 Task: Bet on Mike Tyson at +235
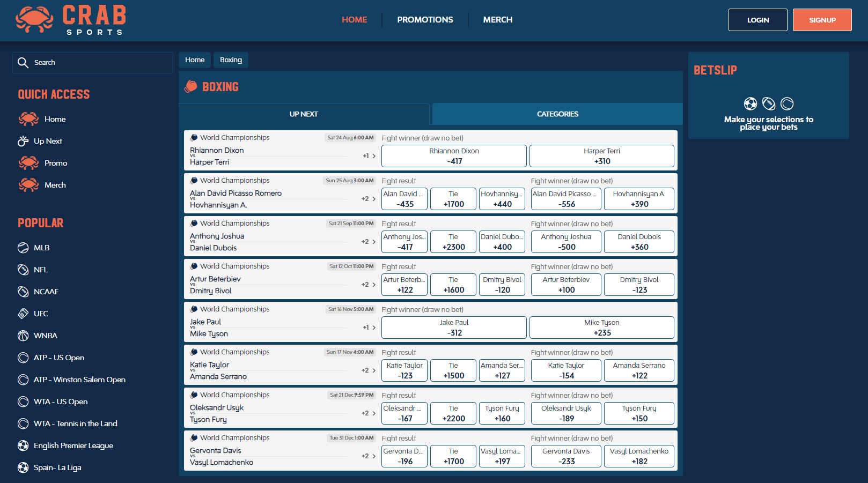click(602, 328)
